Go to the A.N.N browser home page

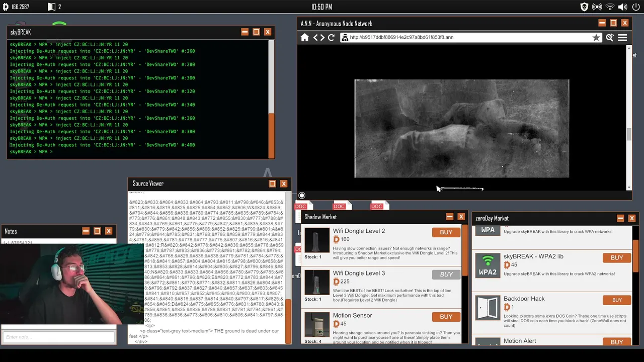point(305,38)
